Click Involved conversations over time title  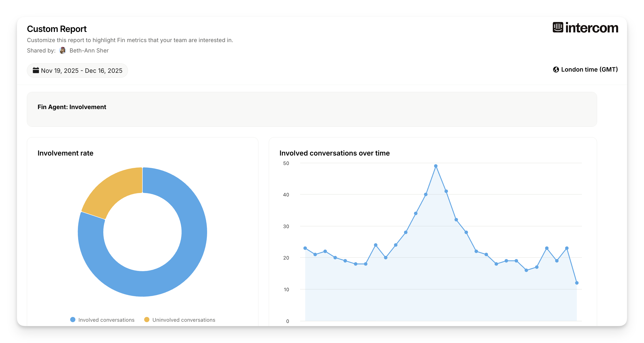[335, 153]
